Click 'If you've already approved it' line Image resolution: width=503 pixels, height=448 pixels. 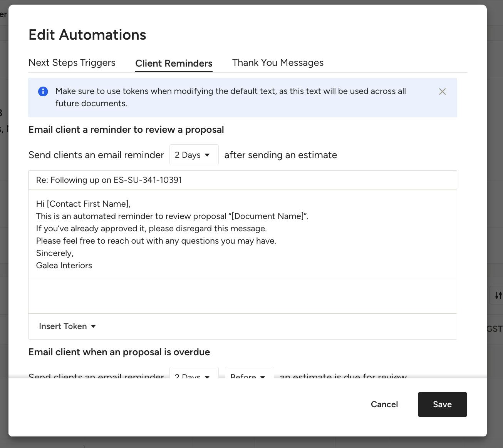click(x=151, y=229)
